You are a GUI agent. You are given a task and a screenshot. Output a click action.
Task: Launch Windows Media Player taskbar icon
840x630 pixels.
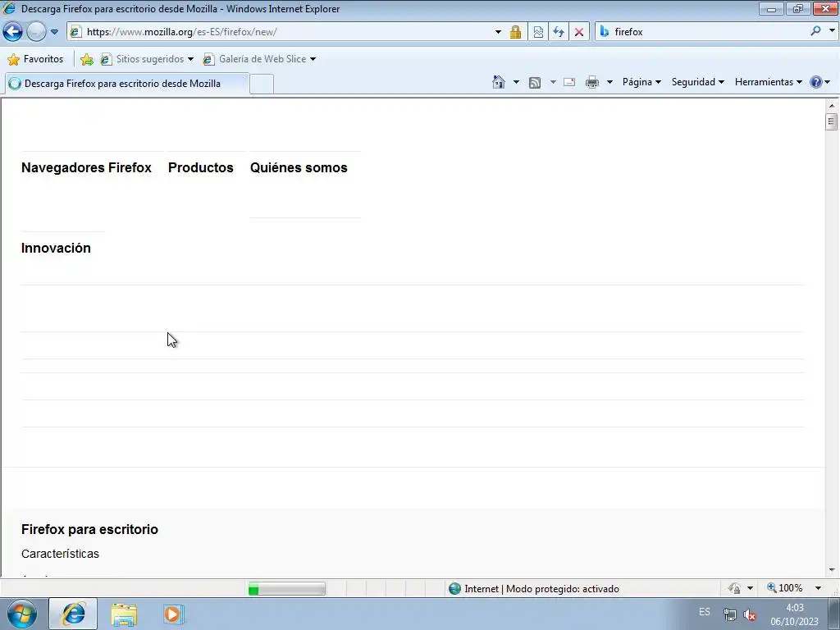pos(172,614)
